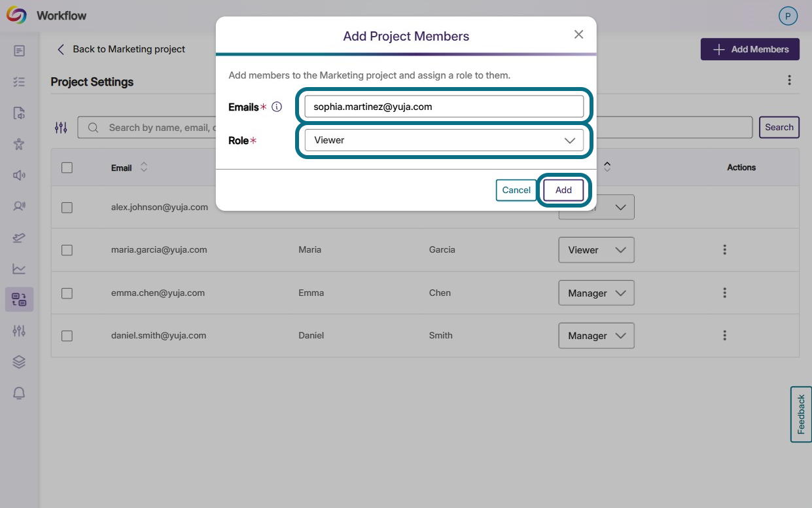The image size is (812, 508).
Task: Click the Project Settings heading
Action: [x=92, y=82]
